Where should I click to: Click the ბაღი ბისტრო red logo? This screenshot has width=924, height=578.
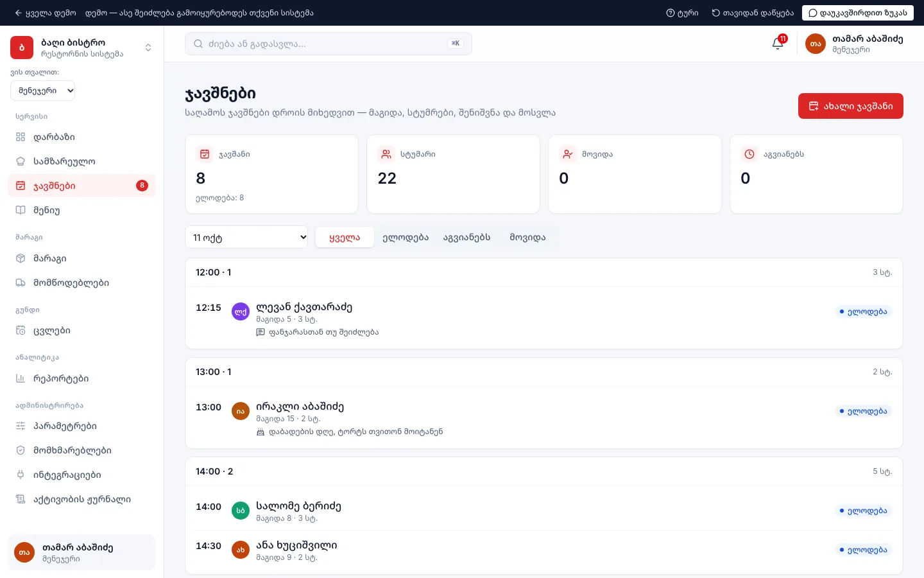click(x=22, y=48)
